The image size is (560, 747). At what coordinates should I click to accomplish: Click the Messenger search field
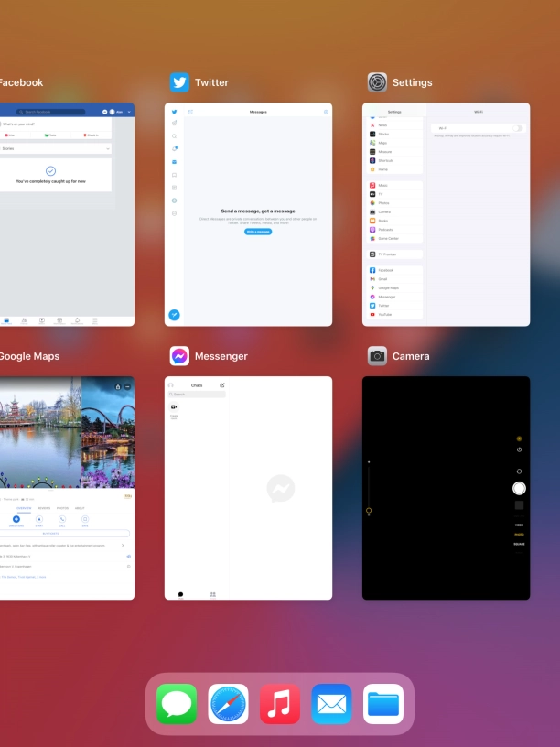pyautogui.click(x=197, y=395)
